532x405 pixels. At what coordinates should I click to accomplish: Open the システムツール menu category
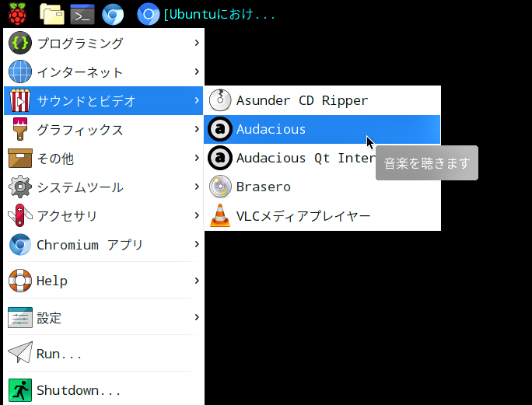pos(103,187)
